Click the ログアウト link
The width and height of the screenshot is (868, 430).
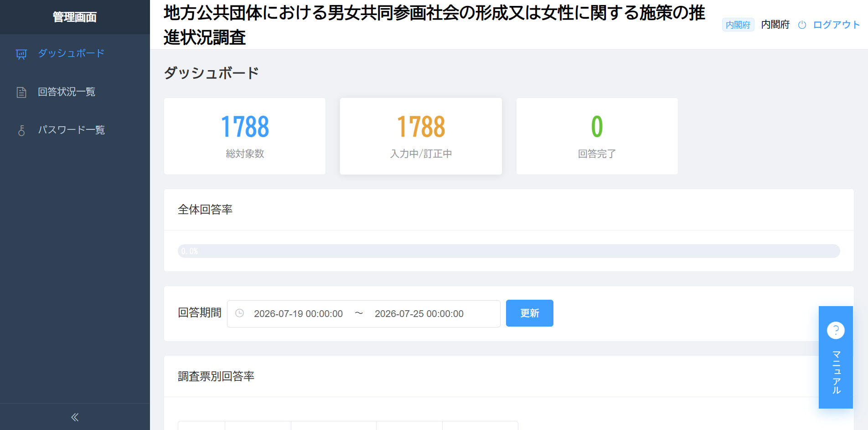click(x=836, y=25)
